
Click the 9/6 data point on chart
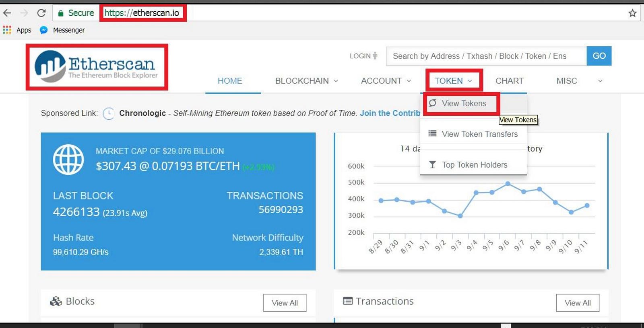[508, 184]
